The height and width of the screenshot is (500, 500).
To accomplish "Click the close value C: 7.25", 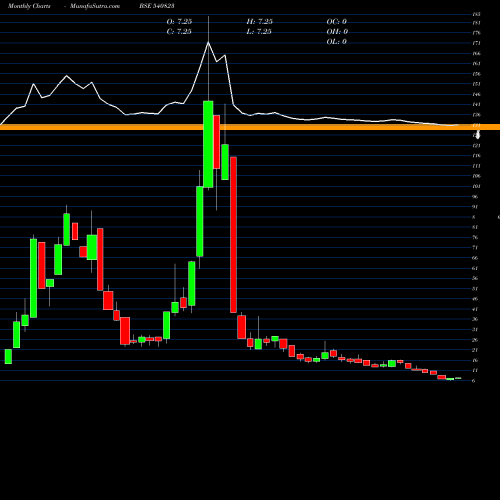I will (179, 31).
